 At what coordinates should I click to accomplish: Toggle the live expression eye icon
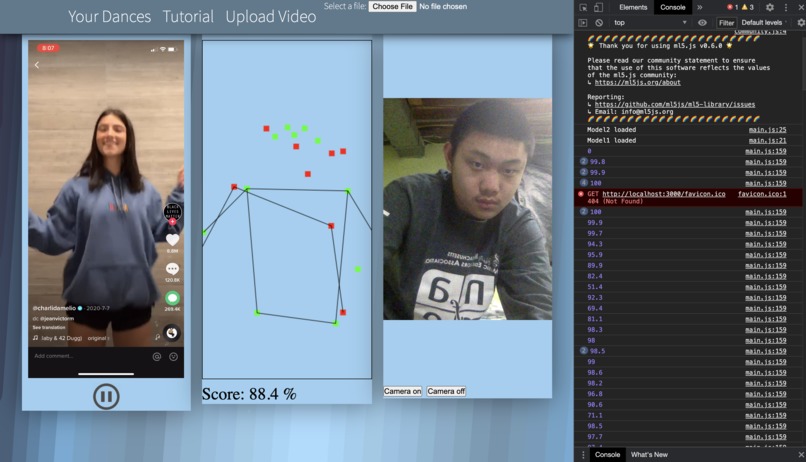click(x=702, y=23)
